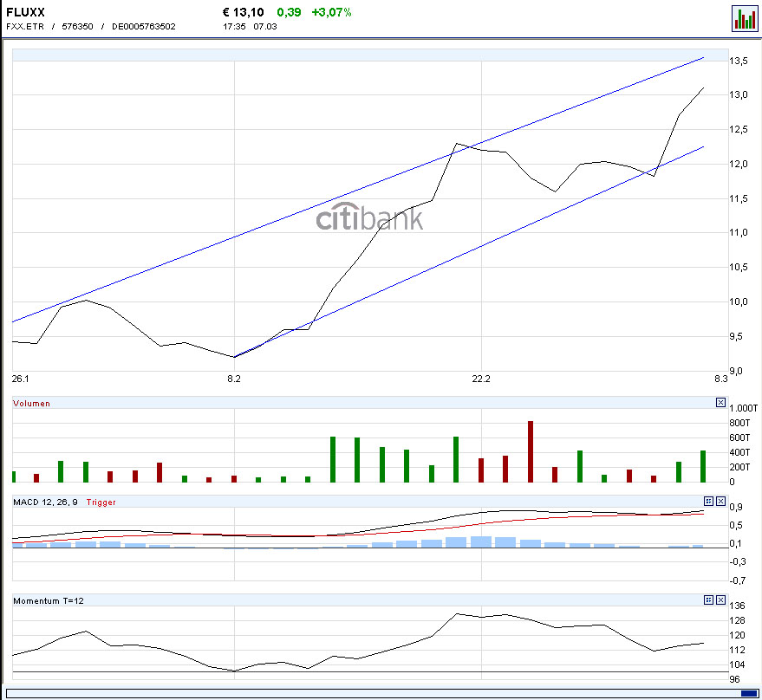Viewport: 762px width, 700px height.
Task: Click the current price € 13,10
Action: click(243, 12)
